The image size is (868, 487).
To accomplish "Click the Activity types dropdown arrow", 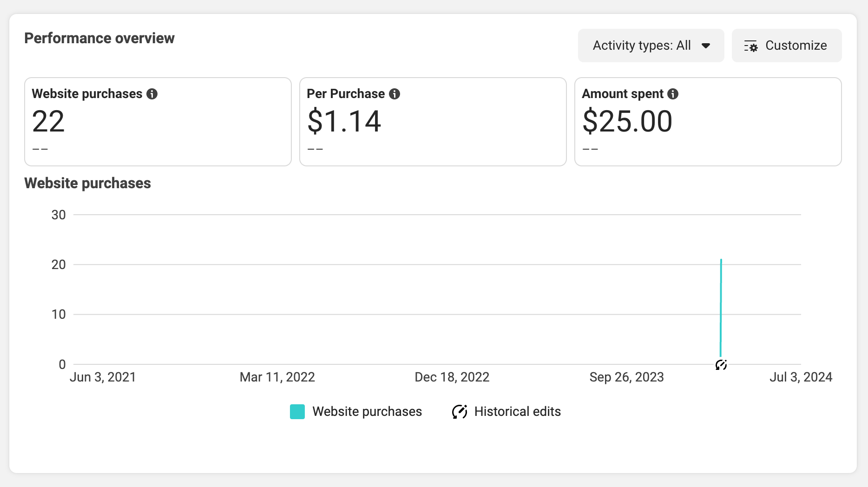I will tap(706, 46).
